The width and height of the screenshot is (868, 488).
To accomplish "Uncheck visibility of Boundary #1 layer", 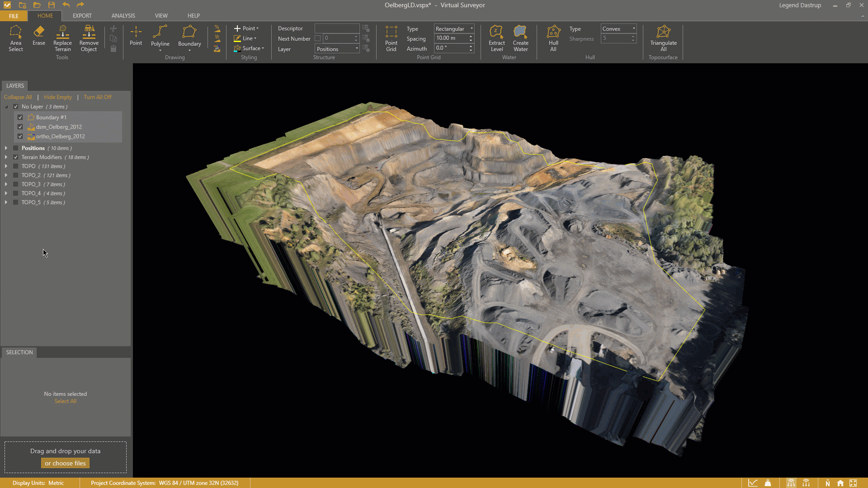I will [20, 117].
